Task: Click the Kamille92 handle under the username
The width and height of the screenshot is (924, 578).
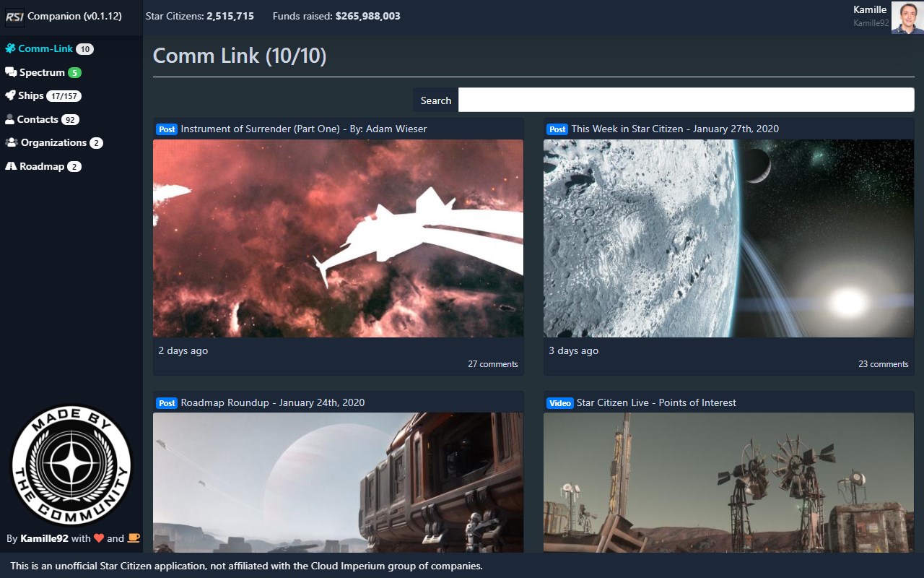Action: point(871,23)
